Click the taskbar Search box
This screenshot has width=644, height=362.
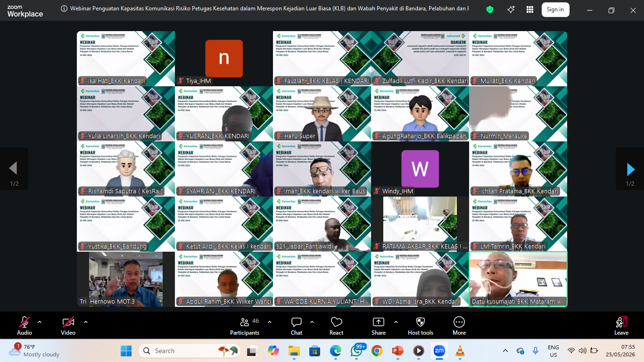coord(190,351)
